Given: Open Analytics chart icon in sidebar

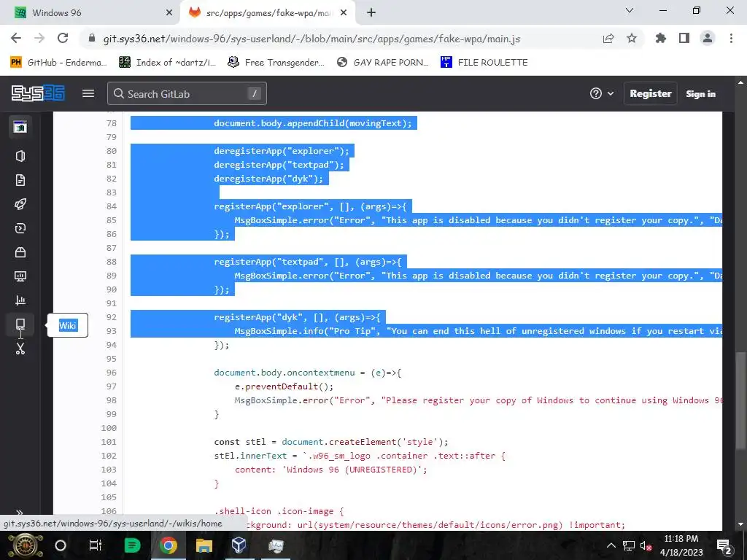Looking at the screenshot, I should [20, 300].
